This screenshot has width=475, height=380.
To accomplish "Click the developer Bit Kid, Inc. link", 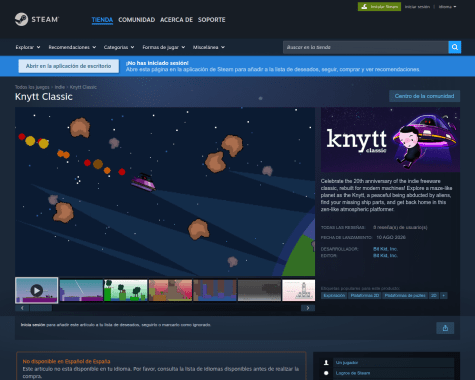I will coord(385,249).
